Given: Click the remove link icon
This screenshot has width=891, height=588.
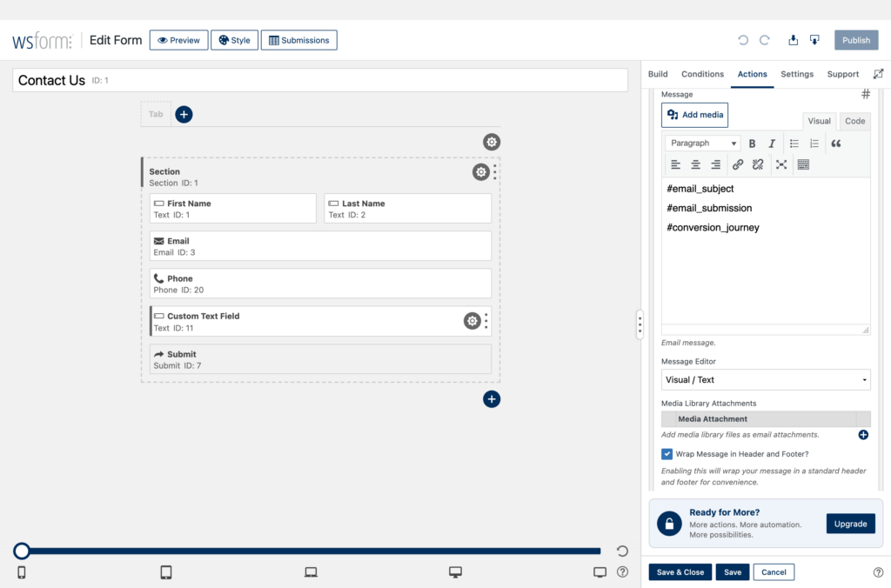Looking at the screenshot, I should coord(758,164).
